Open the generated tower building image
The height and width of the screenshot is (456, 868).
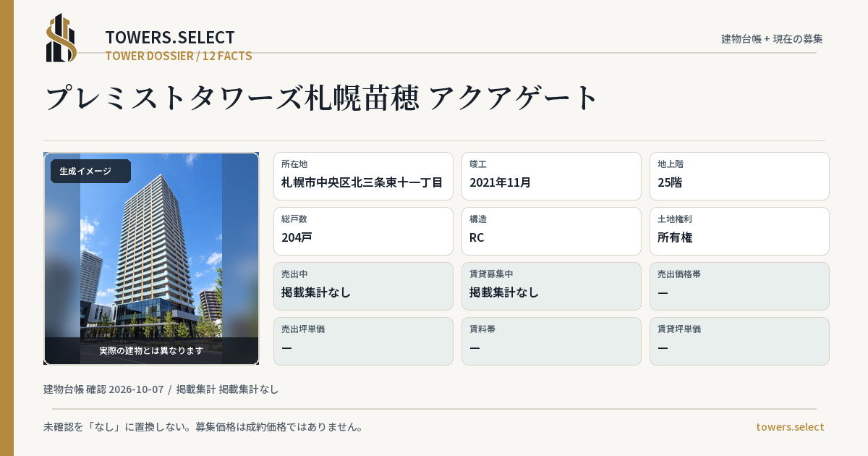coord(151,258)
